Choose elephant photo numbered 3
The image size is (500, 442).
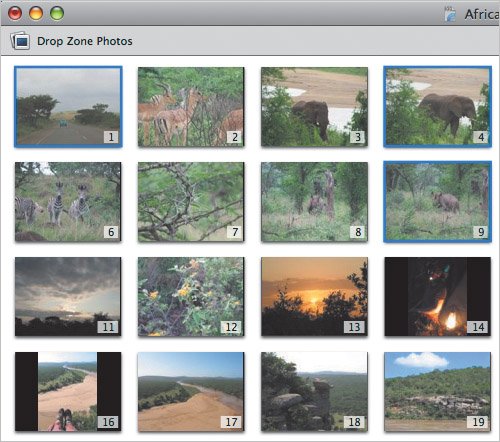314,107
